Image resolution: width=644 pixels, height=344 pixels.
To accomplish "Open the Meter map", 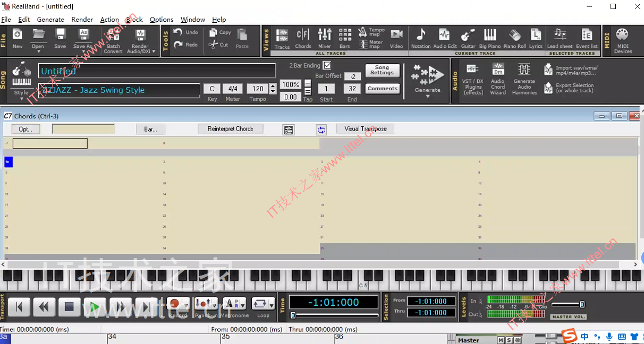I will (x=371, y=44).
